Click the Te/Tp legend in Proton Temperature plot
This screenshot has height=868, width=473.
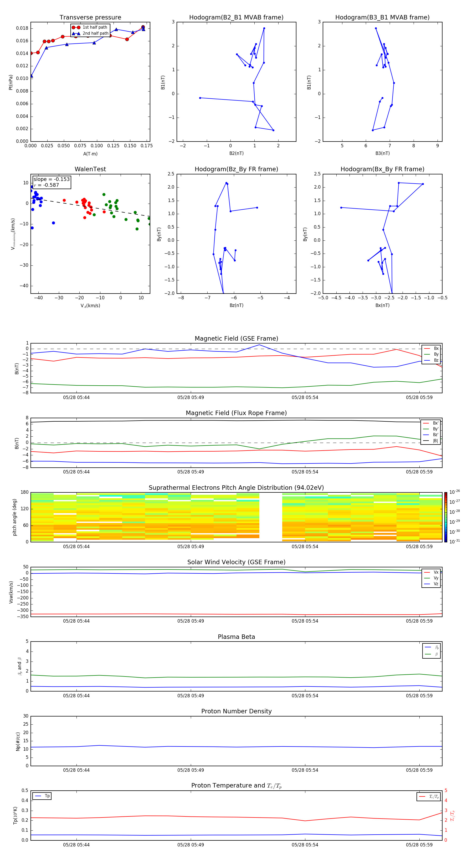coord(429,796)
